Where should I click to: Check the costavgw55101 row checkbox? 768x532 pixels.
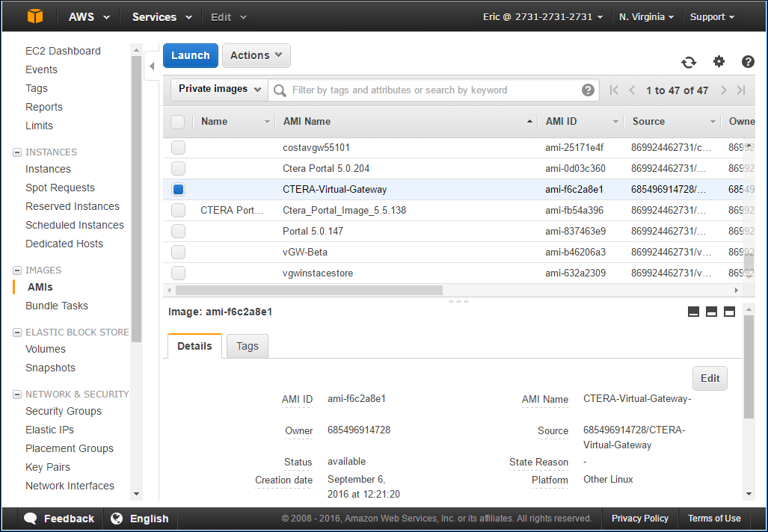(178, 147)
